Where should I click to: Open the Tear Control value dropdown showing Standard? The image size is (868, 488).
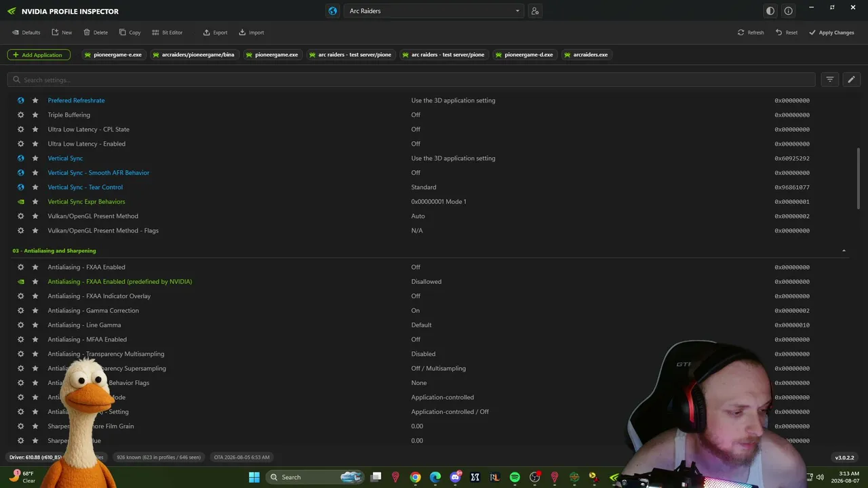pyautogui.click(x=424, y=187)
